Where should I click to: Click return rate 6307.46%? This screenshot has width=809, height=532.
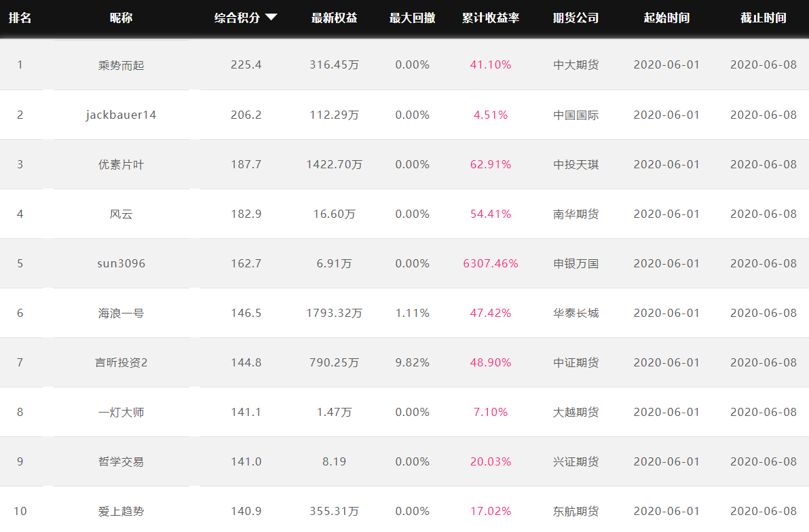pyautogui.click(x=491, y=263)
